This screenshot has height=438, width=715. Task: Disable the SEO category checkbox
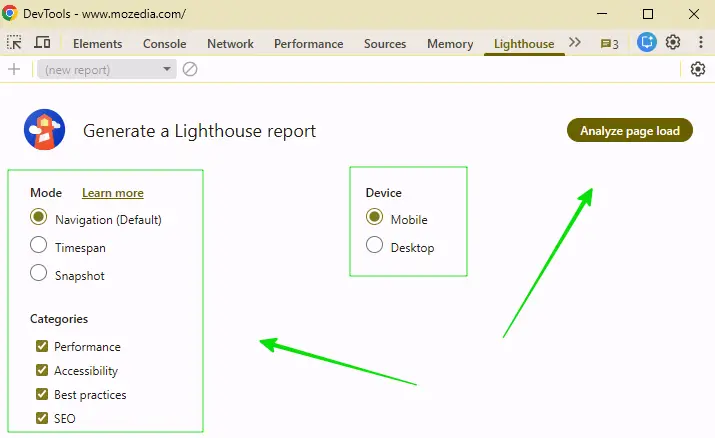pyautogui.click(x=42, y=419)
